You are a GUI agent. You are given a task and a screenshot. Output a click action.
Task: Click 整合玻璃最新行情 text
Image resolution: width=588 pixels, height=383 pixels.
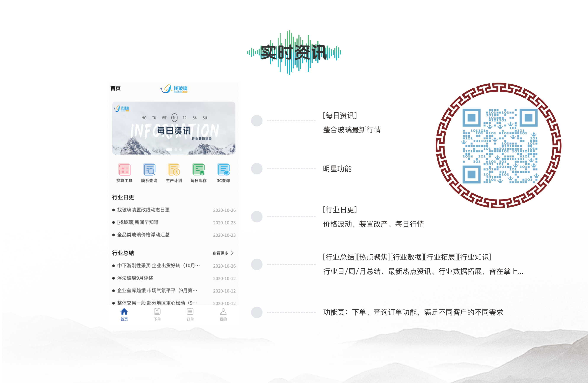(x=352, y=129)
